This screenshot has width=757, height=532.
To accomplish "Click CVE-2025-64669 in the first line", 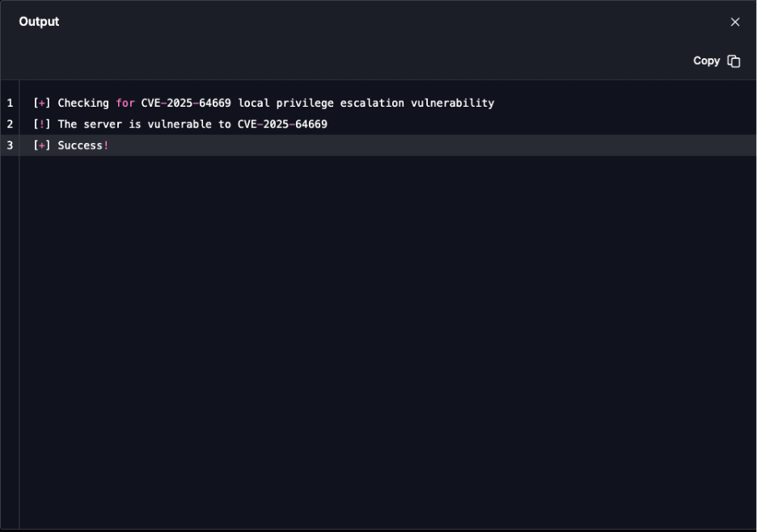I will 186,103.
